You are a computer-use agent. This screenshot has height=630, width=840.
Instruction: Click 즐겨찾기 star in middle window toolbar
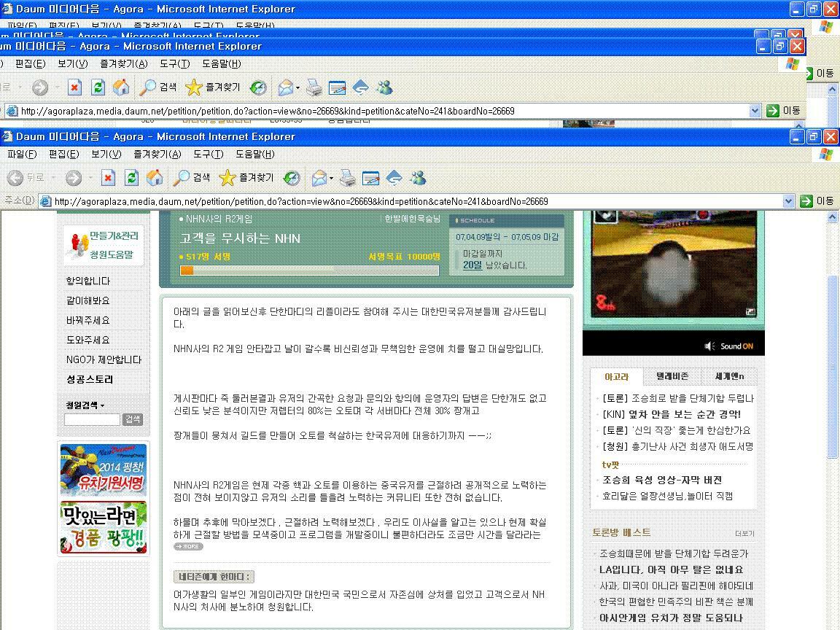(213, 87)
